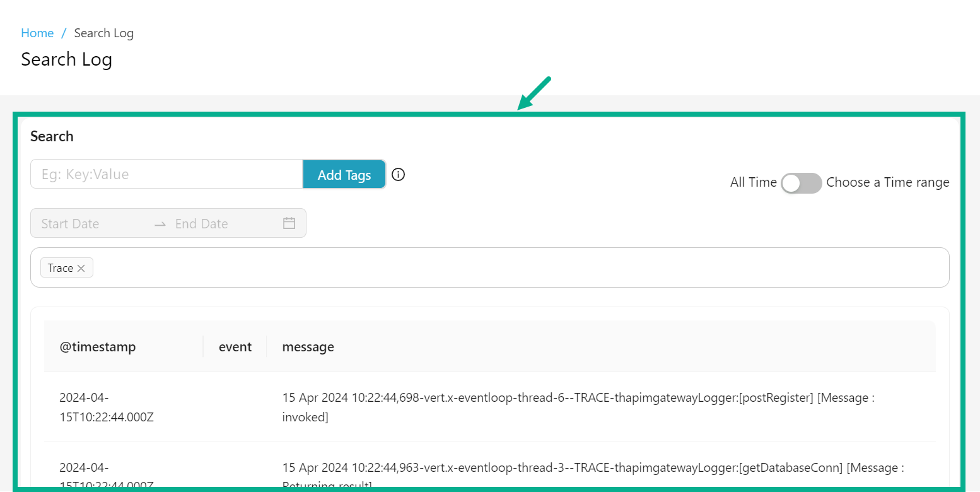
Task: Click the arrow between Start Date and End Date
Action: pyautogui.click(x=160, y=223)
